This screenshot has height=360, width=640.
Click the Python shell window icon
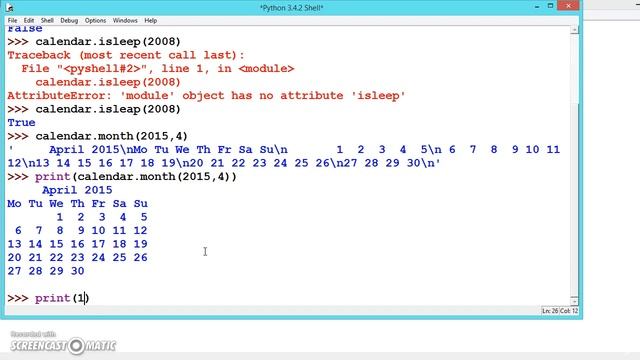(x=10, y=7)
